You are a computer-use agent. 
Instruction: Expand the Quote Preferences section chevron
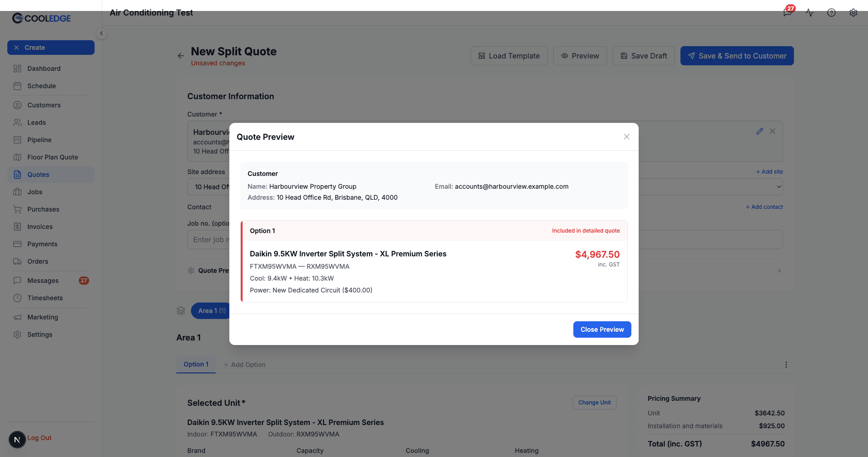(x=779, y=271)
